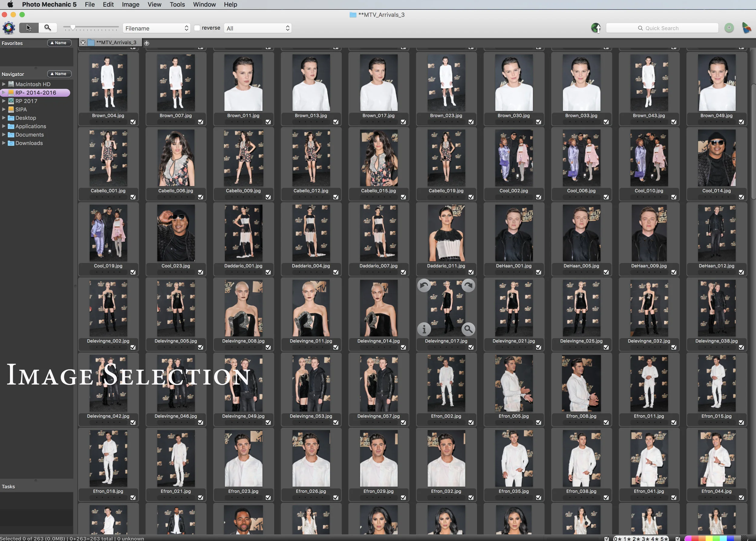Untag Delevingne_008.jpg checkbox
756x541 pixels.
coord(268,347)
